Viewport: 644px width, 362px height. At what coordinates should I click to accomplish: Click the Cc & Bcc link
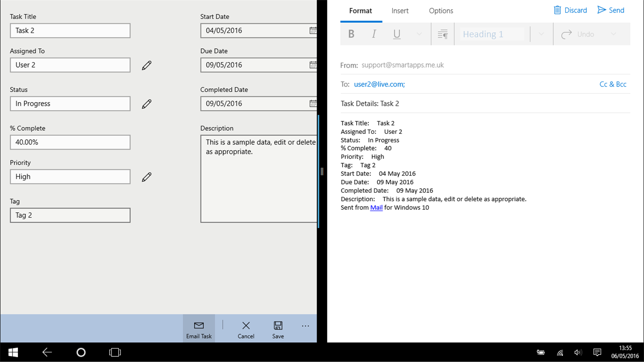coord(613,84)
